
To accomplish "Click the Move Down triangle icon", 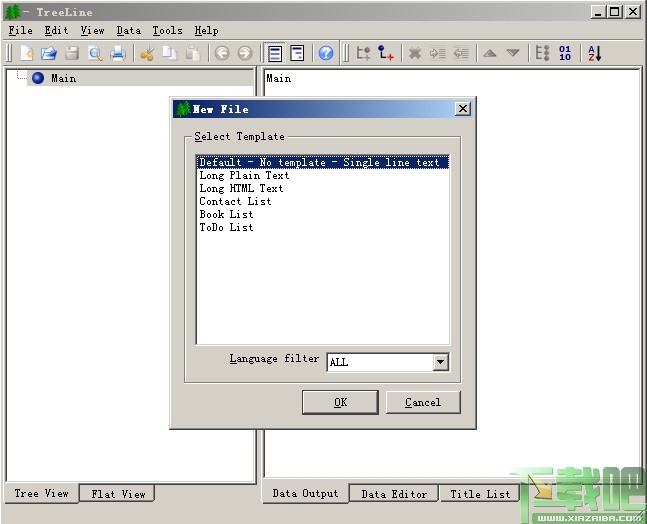I will pos(513,53).
